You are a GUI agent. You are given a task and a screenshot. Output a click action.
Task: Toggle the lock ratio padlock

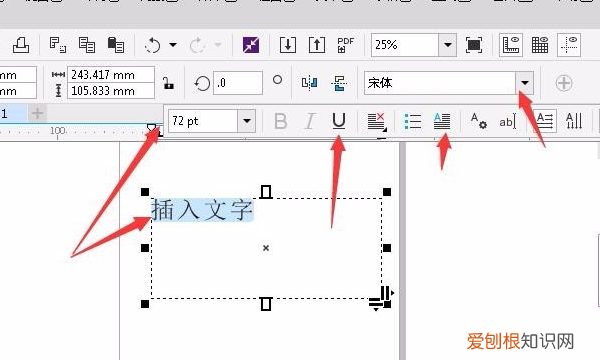168,83
